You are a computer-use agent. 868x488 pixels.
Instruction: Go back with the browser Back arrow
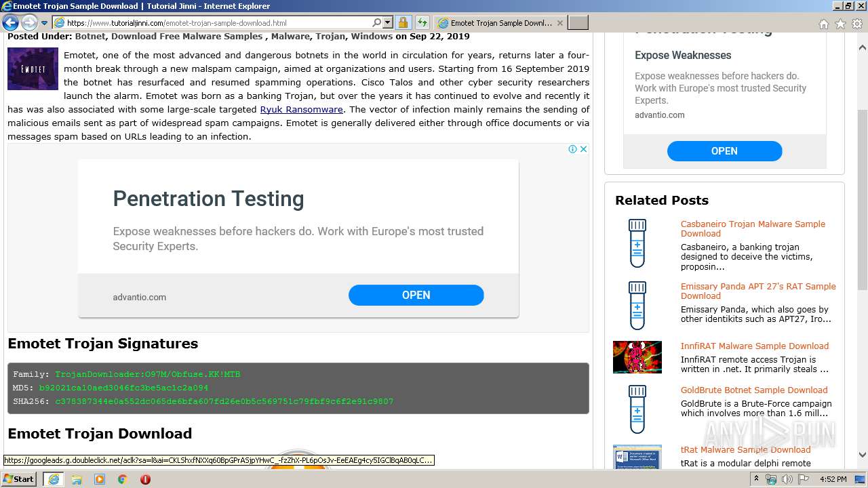pyautogui.click(x=10, y=22)
